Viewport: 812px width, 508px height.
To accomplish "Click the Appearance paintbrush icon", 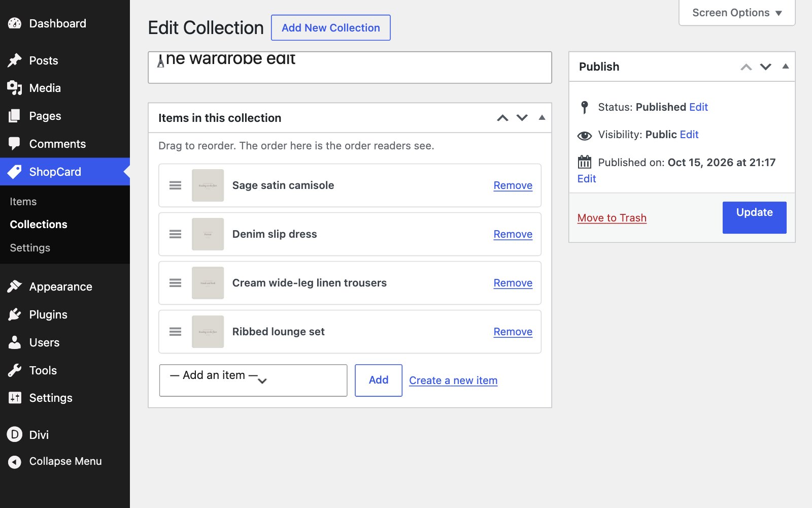I will (x=15, y=287).
